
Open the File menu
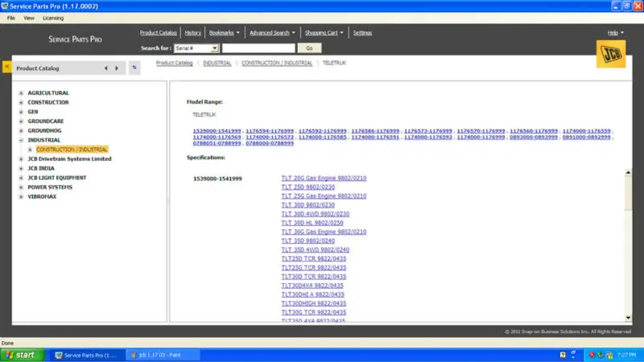pos(11,18)
